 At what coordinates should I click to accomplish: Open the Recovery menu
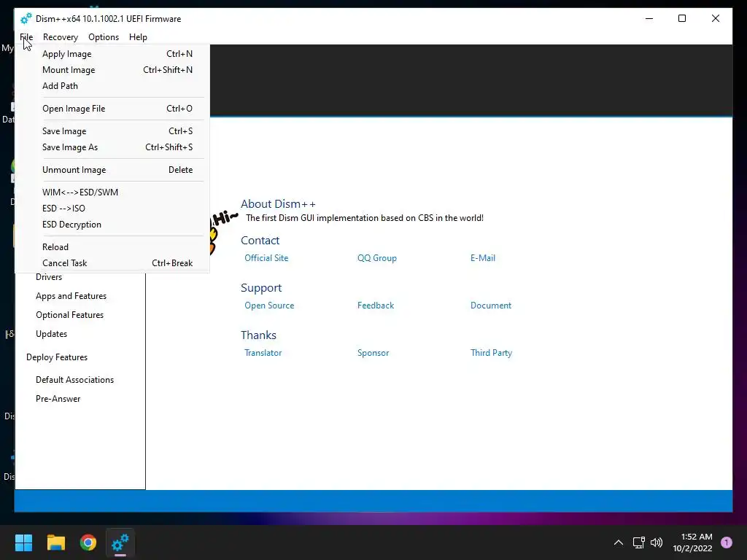point(60,37)
